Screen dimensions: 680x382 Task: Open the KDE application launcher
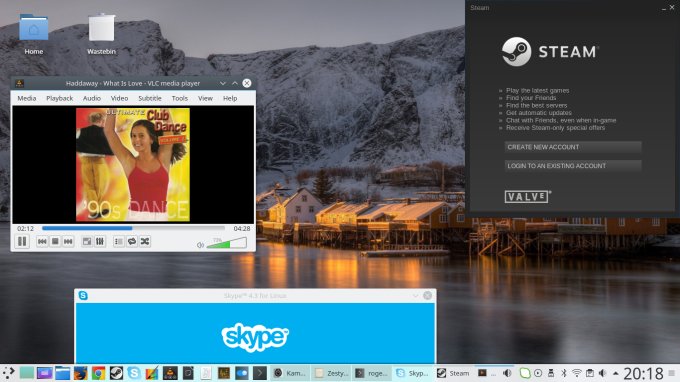[x=9, y=373]
